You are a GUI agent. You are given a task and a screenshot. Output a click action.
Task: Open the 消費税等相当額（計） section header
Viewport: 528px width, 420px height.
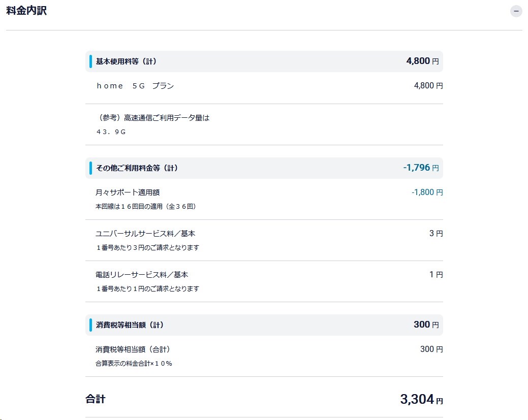coord(132,324)
